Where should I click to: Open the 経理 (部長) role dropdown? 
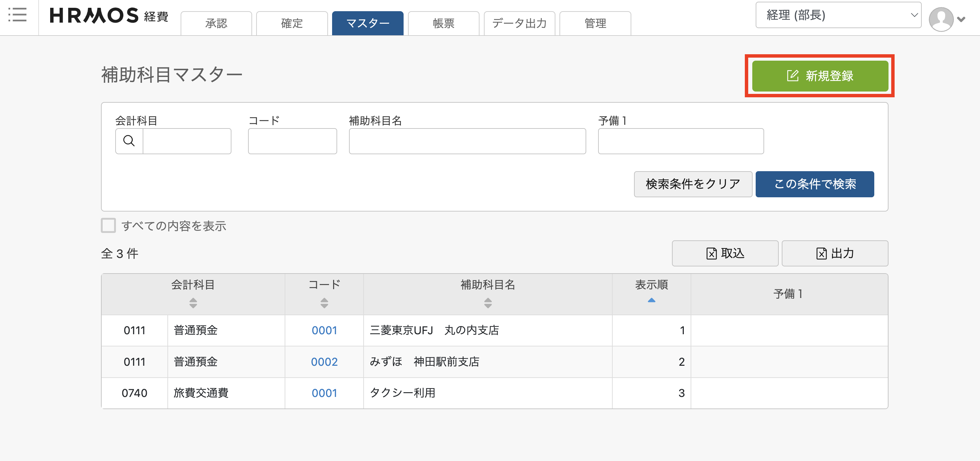point(838,15)
